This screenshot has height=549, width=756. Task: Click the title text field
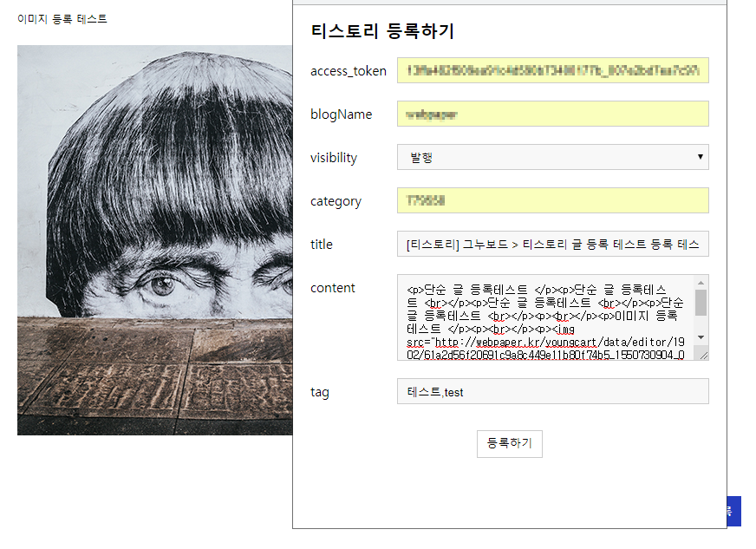click(x=552, y=244)
